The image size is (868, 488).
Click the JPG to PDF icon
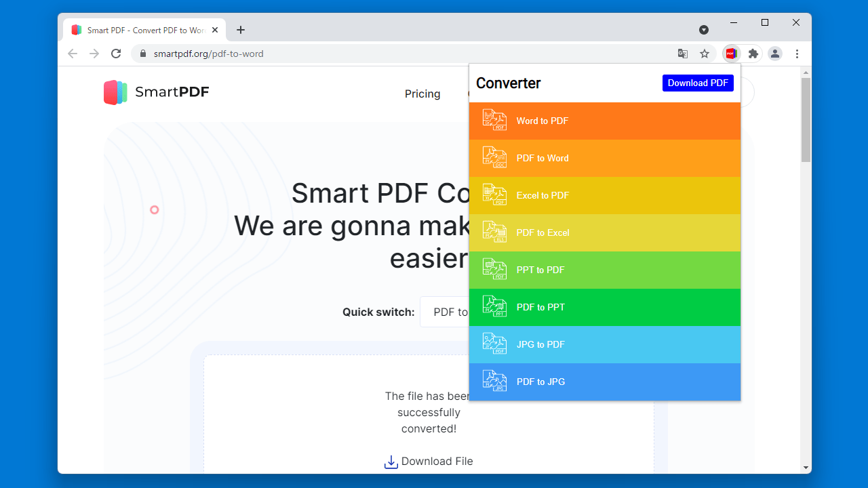point(494,344)
